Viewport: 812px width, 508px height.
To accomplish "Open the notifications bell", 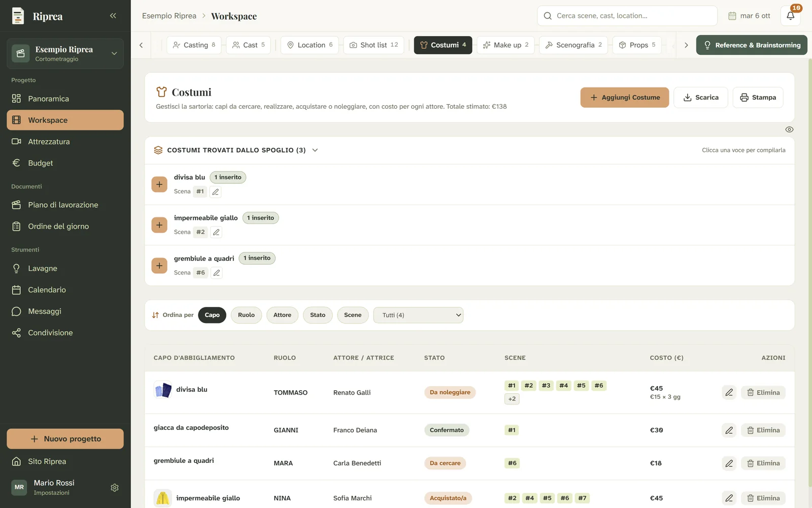I will (790, 16).
